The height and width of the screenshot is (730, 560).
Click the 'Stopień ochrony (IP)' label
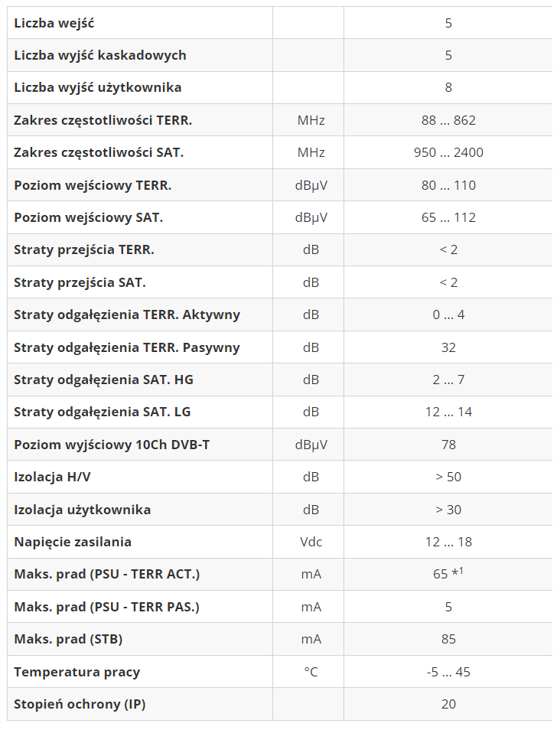[x=80, y=704]
